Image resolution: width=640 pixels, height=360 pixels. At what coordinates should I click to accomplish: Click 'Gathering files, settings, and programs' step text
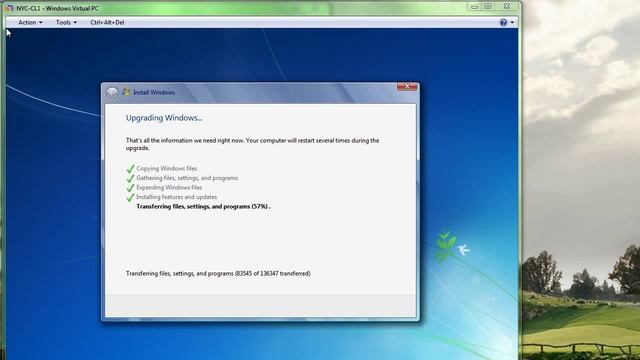(187, 178)
